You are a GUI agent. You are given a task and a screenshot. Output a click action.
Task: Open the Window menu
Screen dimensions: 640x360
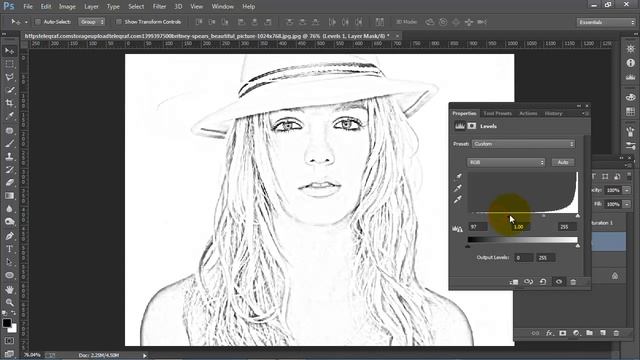(x=222, y=7)
